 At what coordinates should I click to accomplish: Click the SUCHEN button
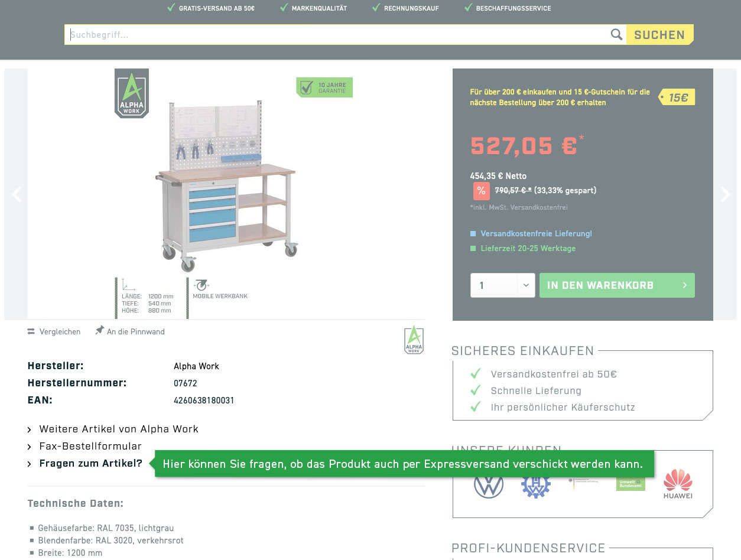(659, 35)
